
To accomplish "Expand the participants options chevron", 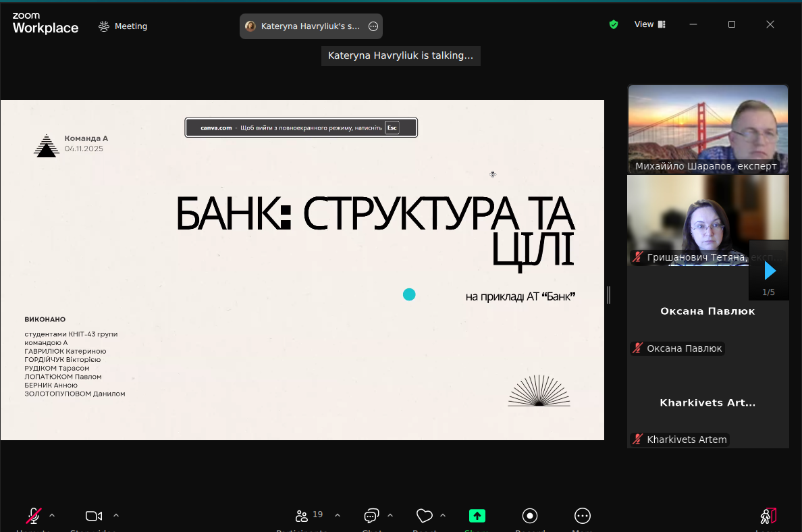I will [338, 516].
